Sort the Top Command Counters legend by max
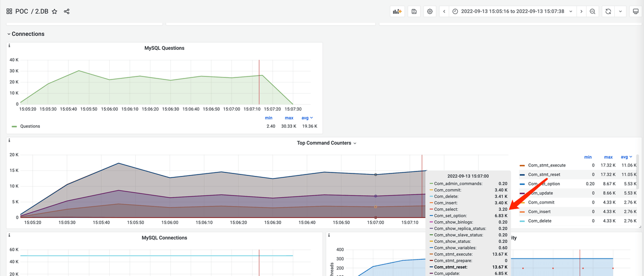The width and height of the screenshot is (644, 276). (x=608, y=157)
